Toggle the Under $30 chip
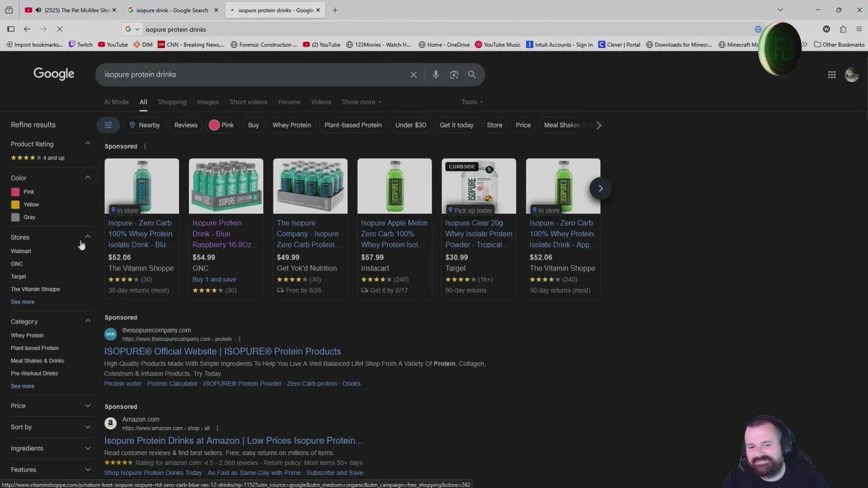This screenshot has width=868, height=488. click(x=411, y=125)
